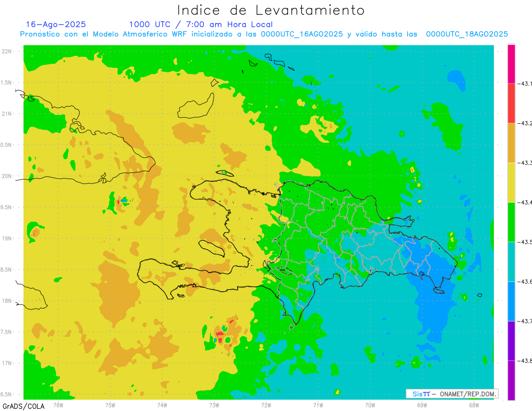Click the '72W' longitude label
532x411 pixels.
point(266,405)
